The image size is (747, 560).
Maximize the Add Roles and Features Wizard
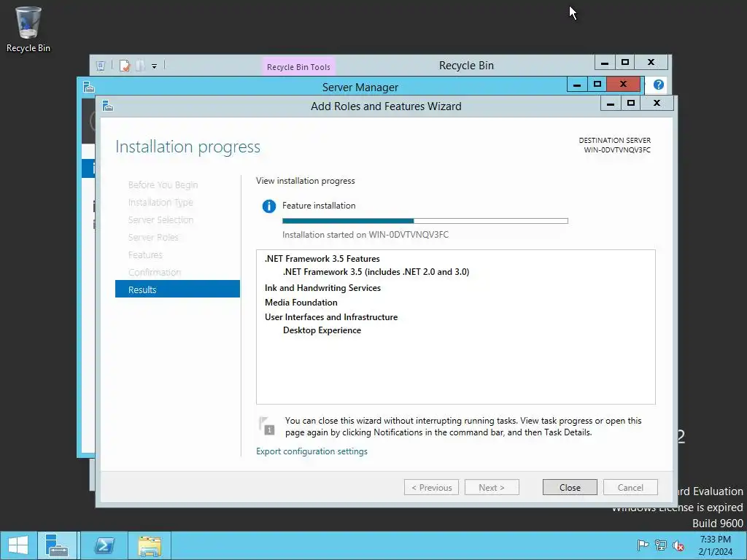pos(631,103)
